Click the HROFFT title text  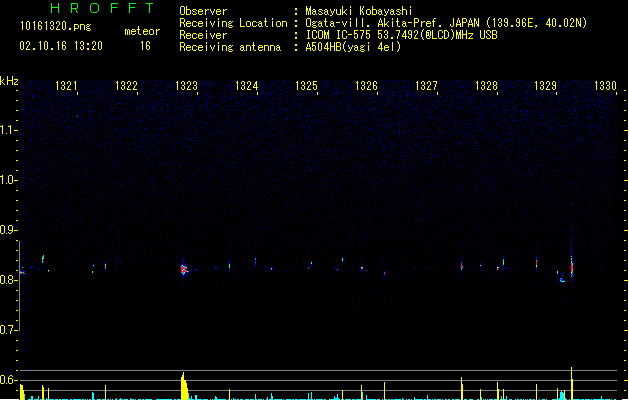pos(102,8)
